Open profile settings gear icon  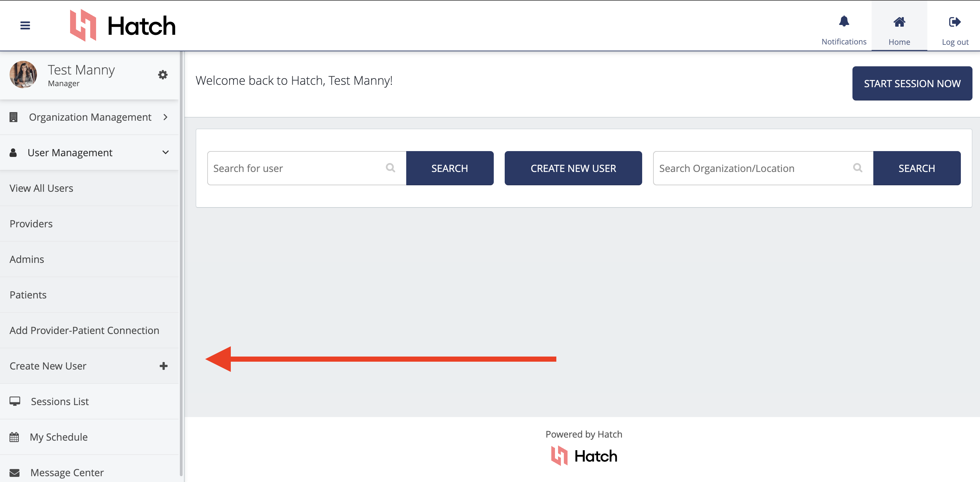[x=163, y=75]
